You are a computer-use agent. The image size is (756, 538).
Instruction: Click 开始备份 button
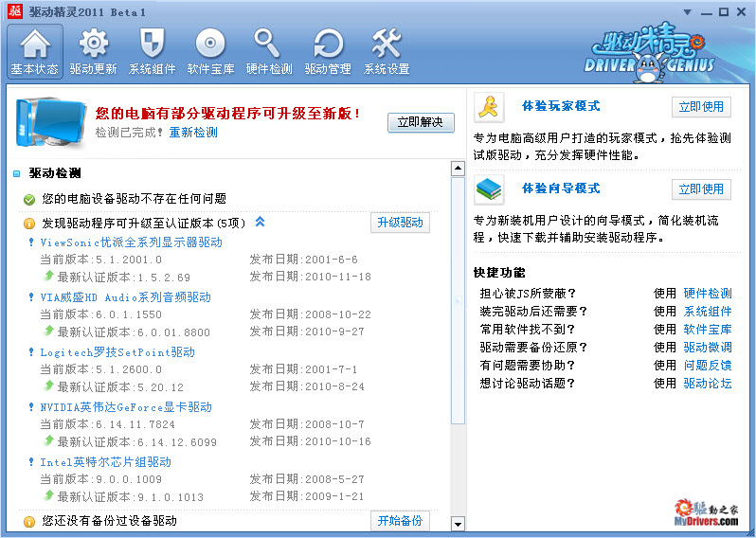[x=400, y=521]
